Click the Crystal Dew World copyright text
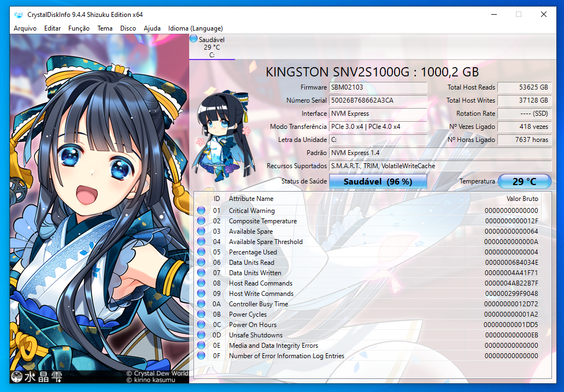The width and height of the screenshot is (564, 392). (157, 373)
